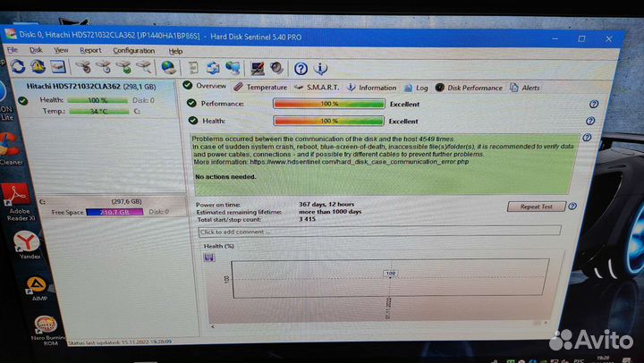The width and height of the screenshot is (644, 363).
Task: Open the hdsentinel.com communication error link
Action: point(360,162)
